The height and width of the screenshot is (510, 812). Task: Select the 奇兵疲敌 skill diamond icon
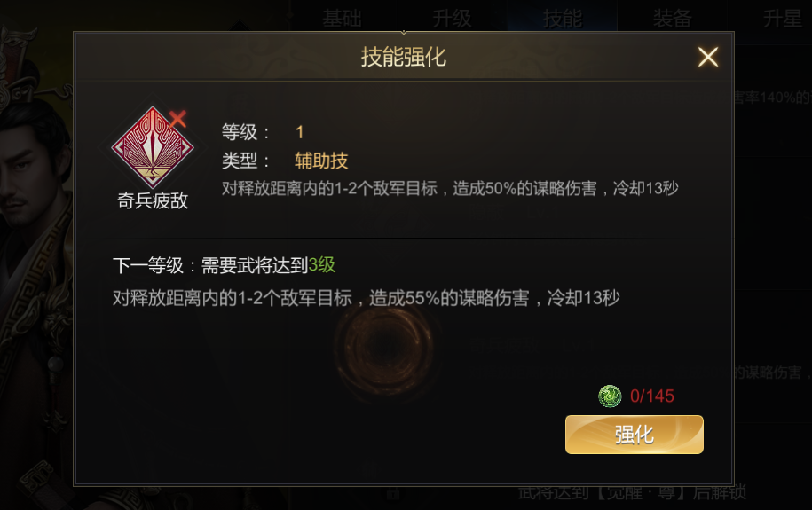click(153, 147)
